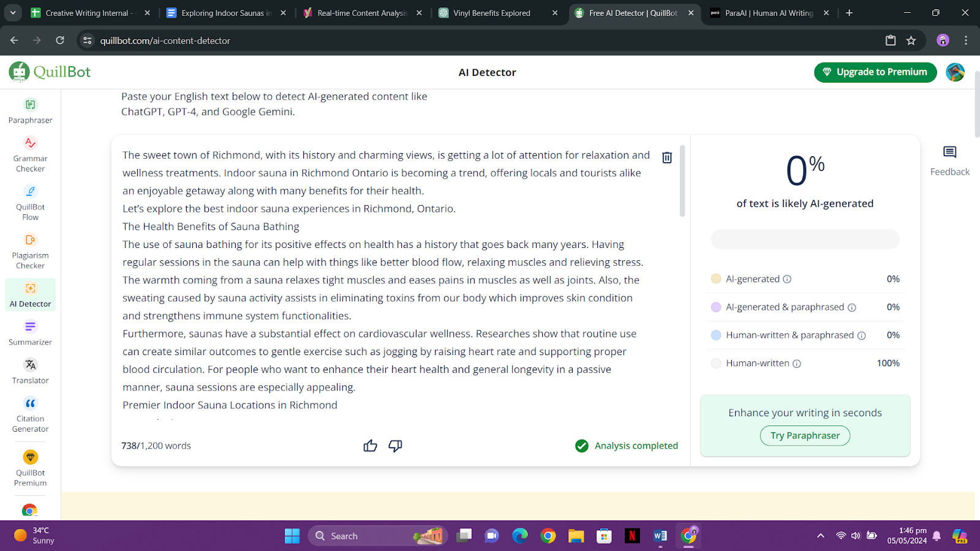Open QuillBot Flow from the sidebar
Viewport: 980px width, 551px height.
(x=30, y=203)
